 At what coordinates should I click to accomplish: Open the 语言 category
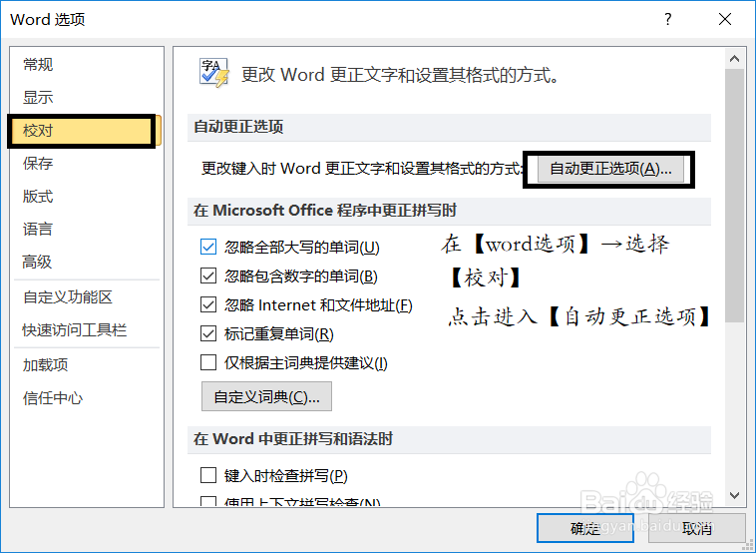point(38,229)
